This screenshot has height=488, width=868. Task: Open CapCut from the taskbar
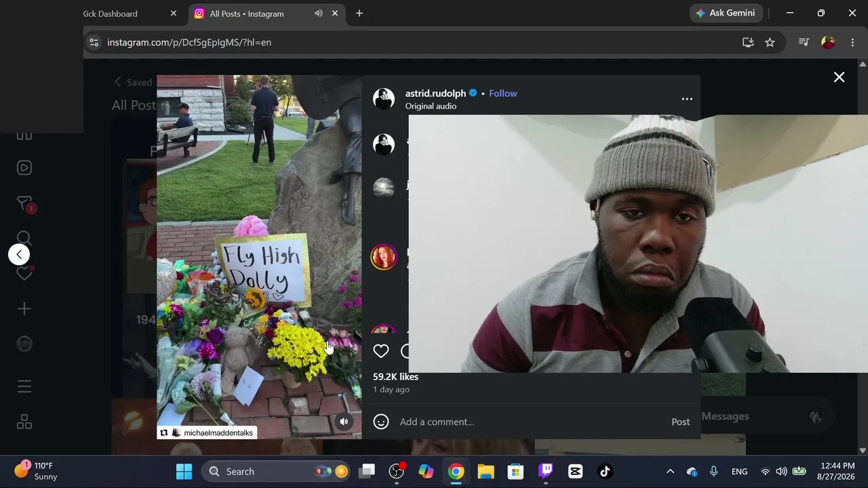[575, 471]
